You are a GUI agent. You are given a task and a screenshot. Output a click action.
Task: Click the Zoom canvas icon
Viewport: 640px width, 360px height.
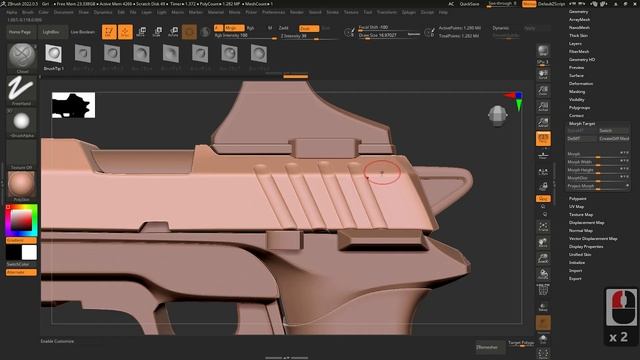click(x=543, y=90)
